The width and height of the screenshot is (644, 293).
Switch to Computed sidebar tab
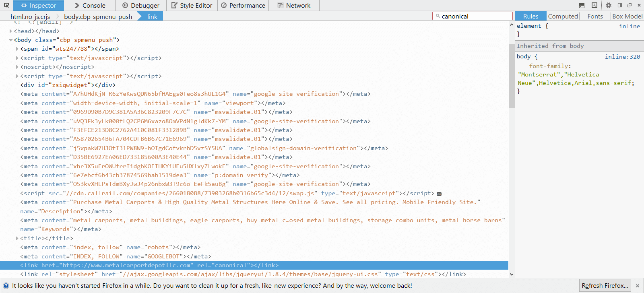click(563, 16)
